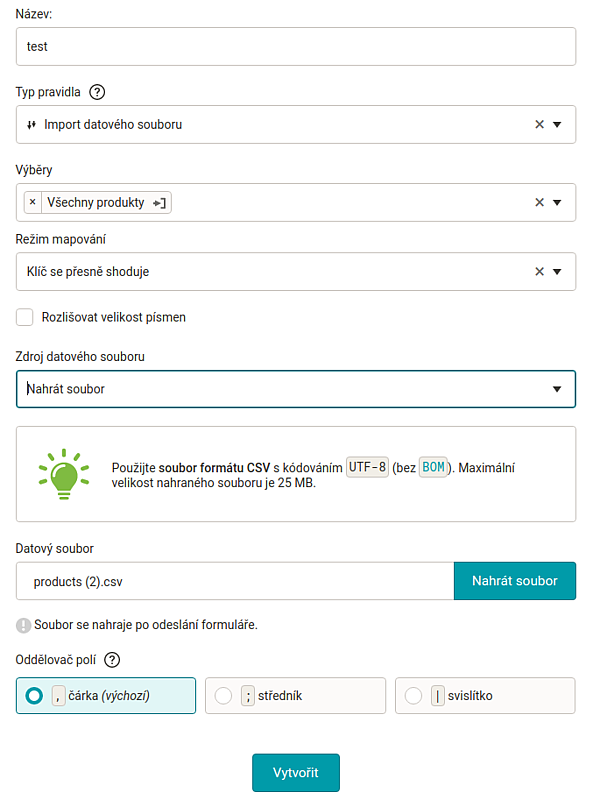Clear all Výběry selections
593x800 pixels.
pyautogui.click(x=539, y=203)
